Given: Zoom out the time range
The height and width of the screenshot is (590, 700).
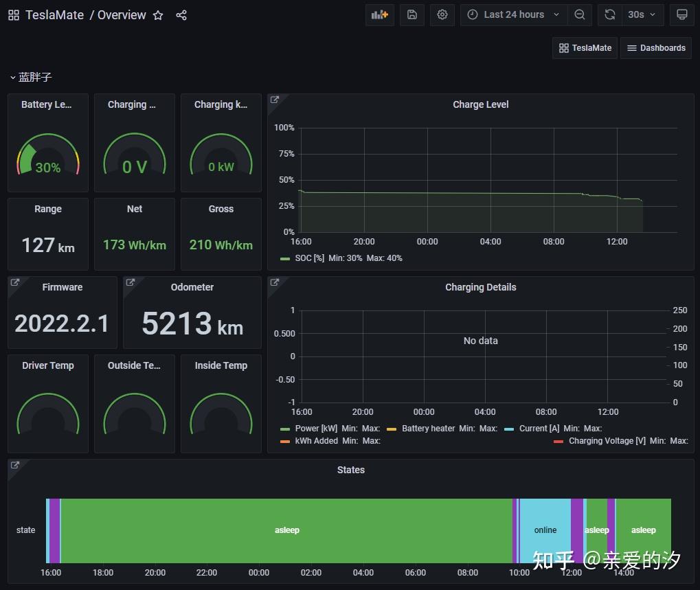Looking at the screenshot, I should point(580,14).
